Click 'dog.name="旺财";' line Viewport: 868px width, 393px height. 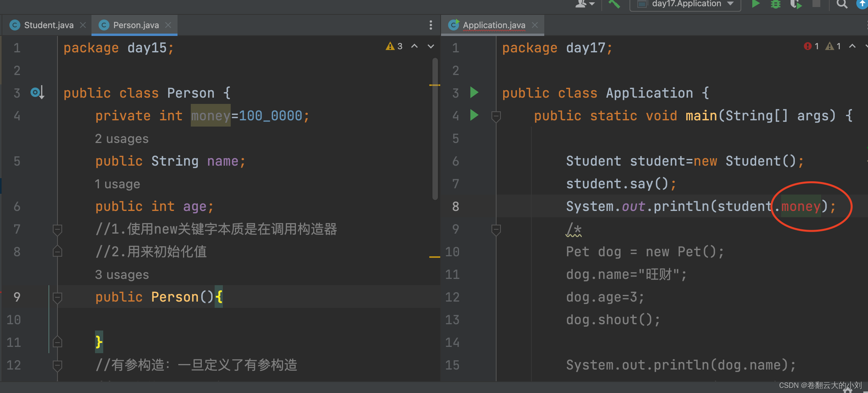coord(626,274)
